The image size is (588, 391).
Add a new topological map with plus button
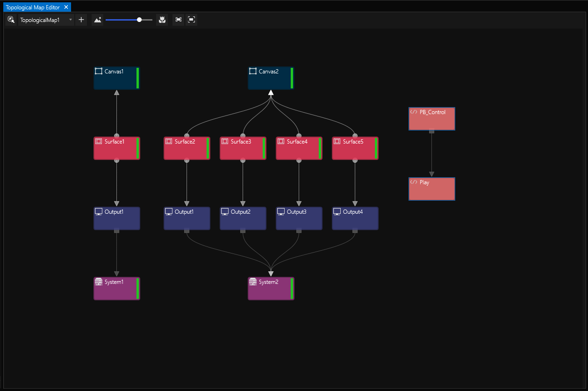pyautogui.click(x=81, y=20)
